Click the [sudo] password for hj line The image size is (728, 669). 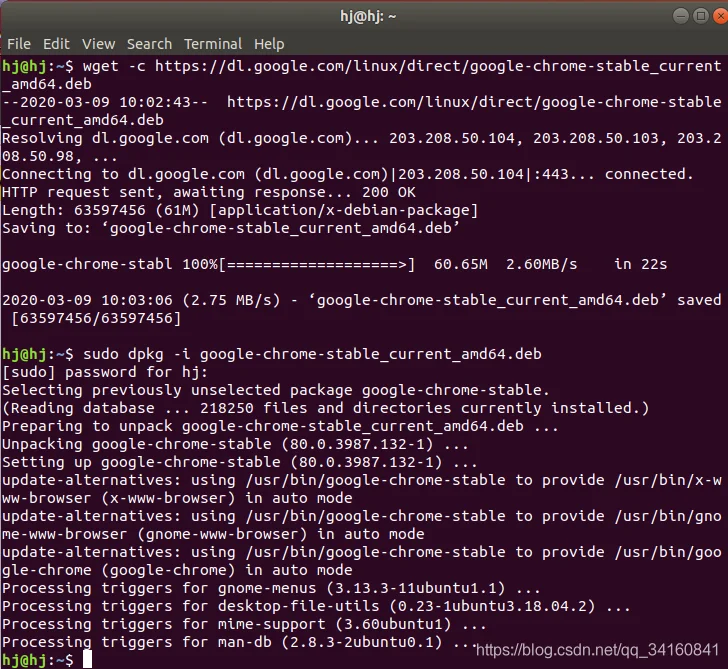[x=105, y=372]
